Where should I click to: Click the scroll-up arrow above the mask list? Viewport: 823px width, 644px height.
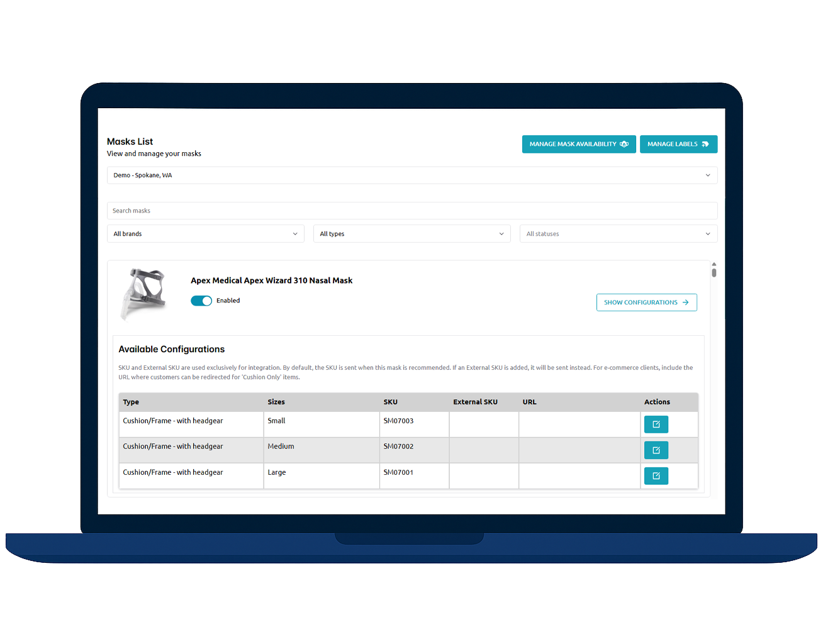pos(714,265)
